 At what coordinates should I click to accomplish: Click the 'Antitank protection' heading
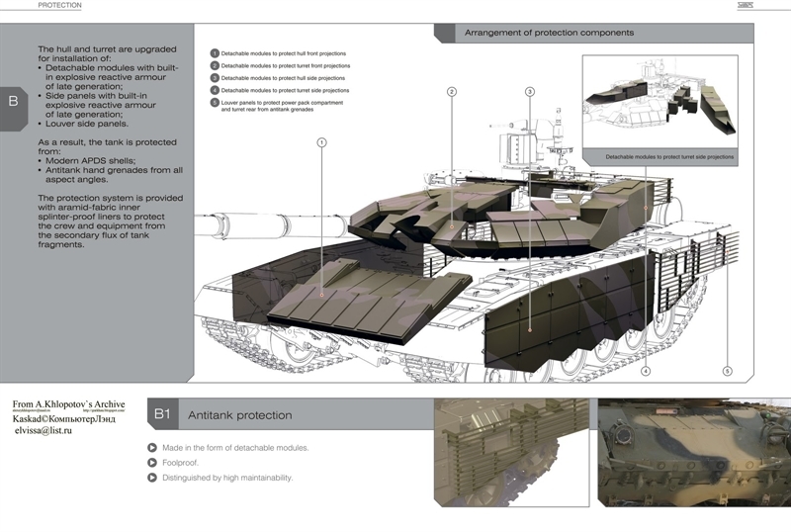pos(239,415)
